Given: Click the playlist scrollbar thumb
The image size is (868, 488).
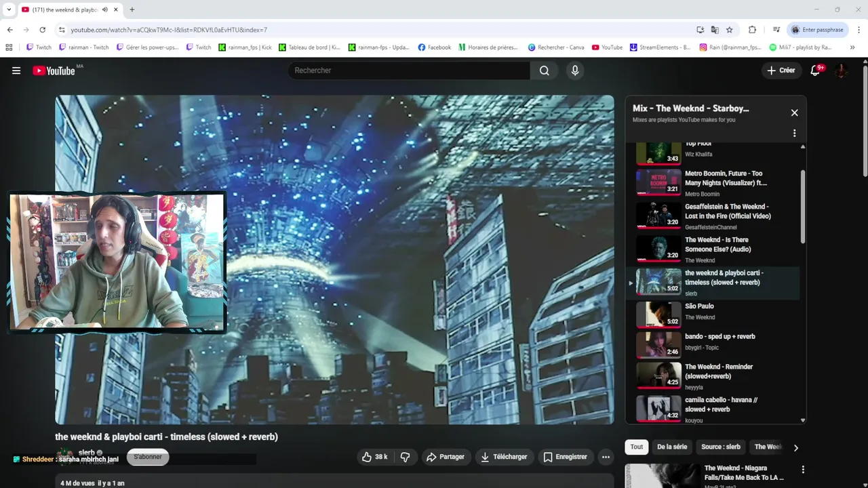Looking at the screenshot, I should [804, 207].
